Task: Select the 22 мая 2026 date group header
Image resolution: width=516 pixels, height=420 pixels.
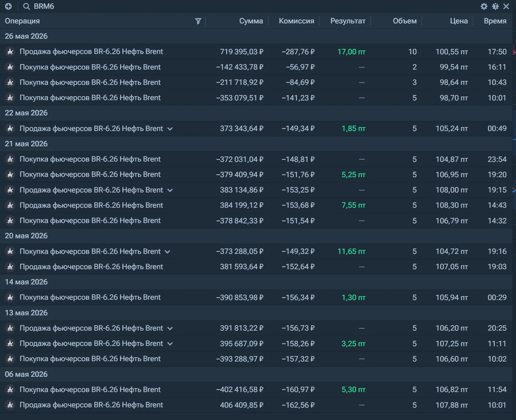Action: (x=256, y=113)
